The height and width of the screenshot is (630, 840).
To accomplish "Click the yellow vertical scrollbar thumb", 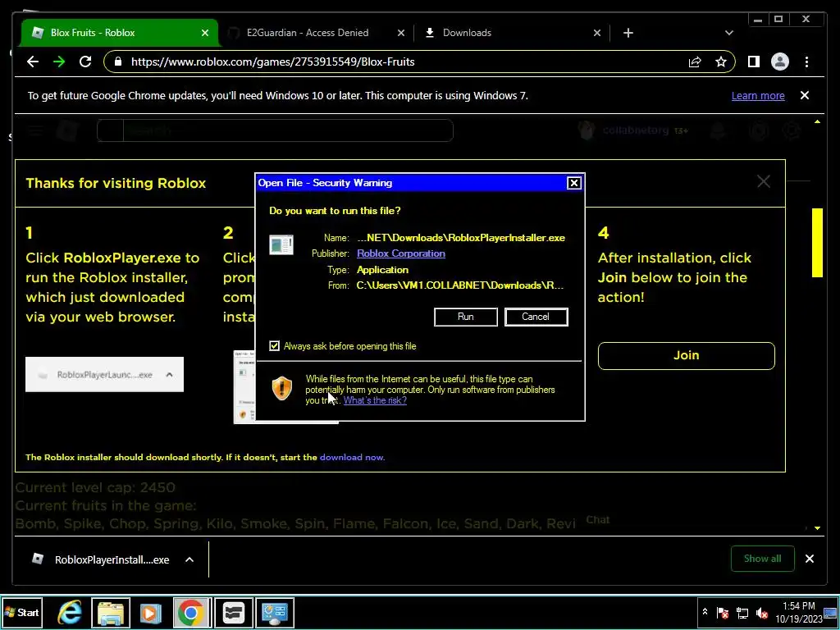I will point(817,242).
